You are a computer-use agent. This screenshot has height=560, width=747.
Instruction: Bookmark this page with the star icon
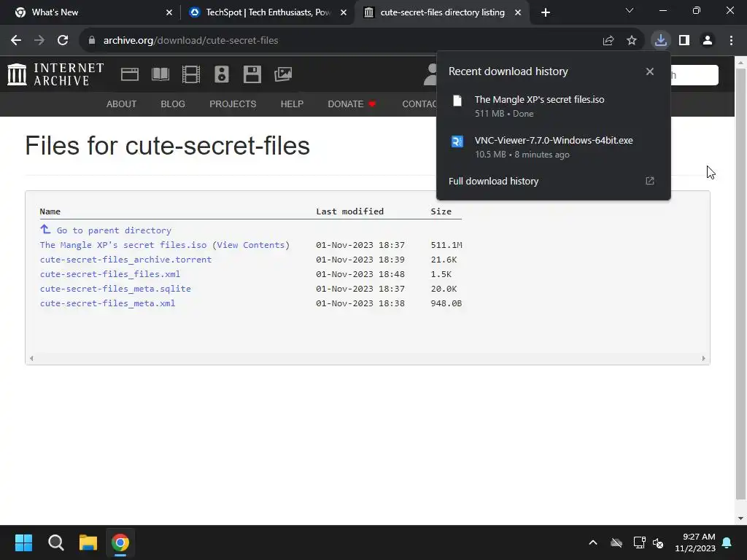coord(632,41)
